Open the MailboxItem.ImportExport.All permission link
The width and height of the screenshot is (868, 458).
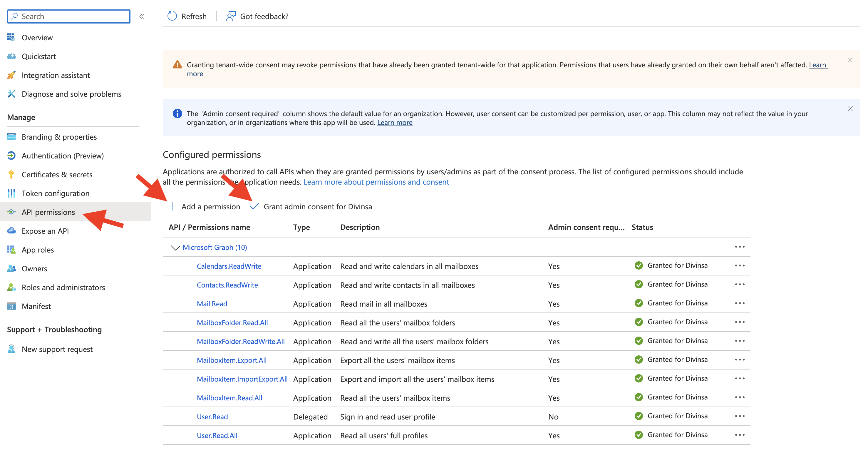pos(242,379)
